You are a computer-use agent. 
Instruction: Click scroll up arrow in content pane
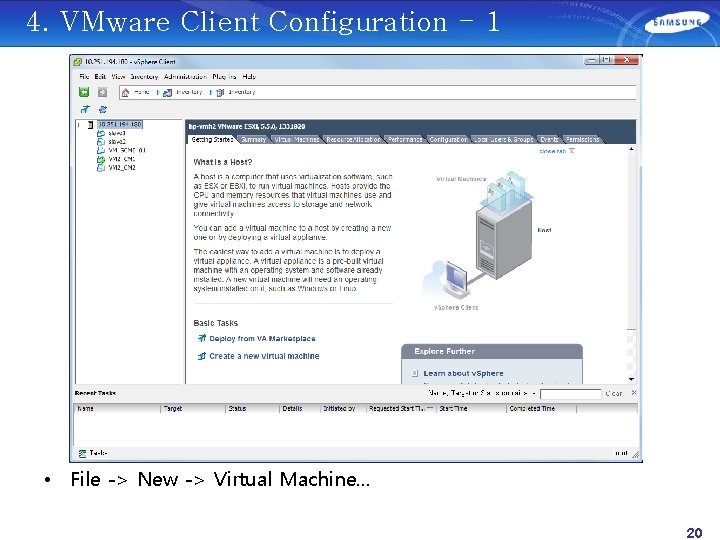[631, 149]
